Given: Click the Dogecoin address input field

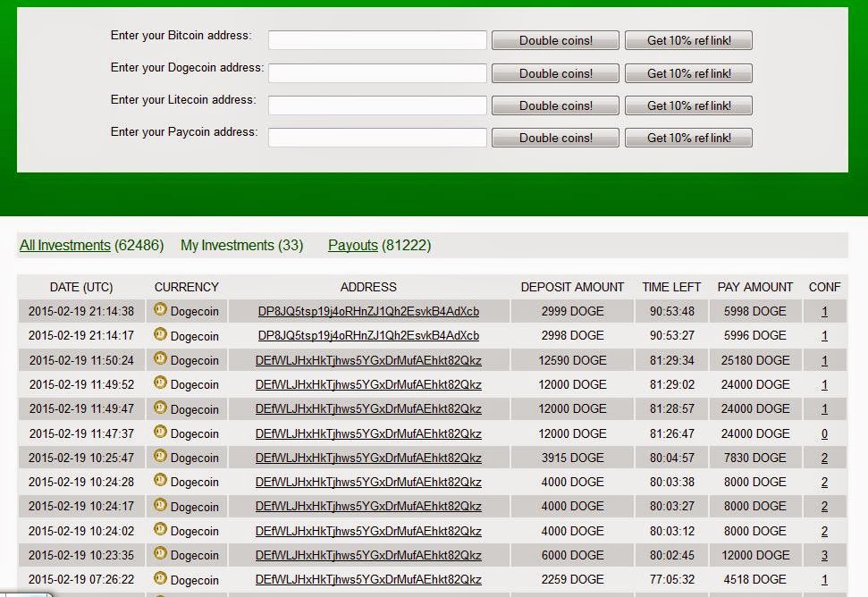Looking at the screenshot, I should (377, 73).
